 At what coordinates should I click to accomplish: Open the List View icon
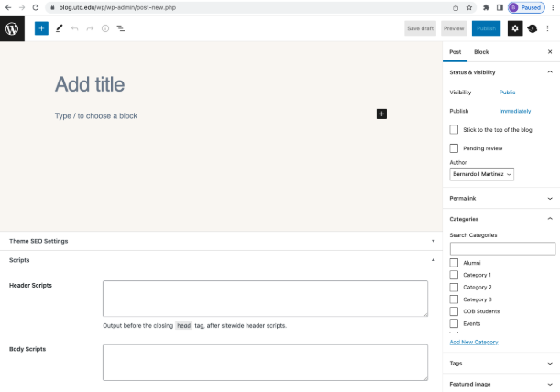pos(121,28)
